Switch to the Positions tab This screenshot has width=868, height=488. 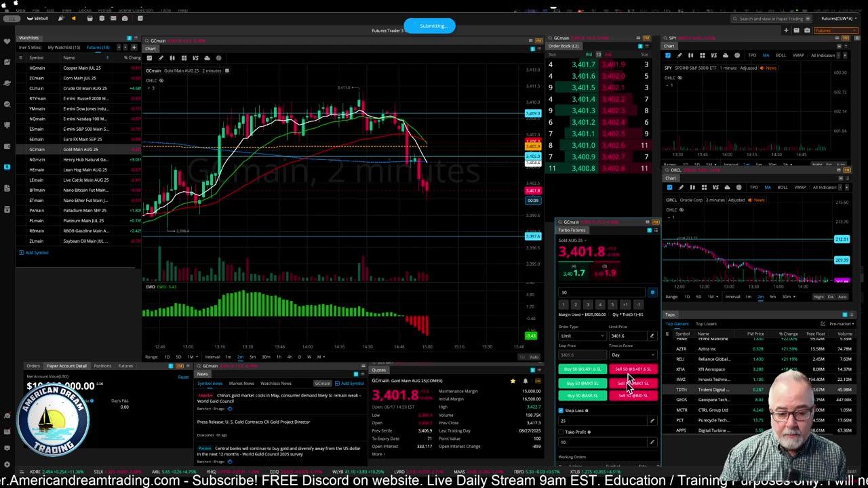coord(102,366)
